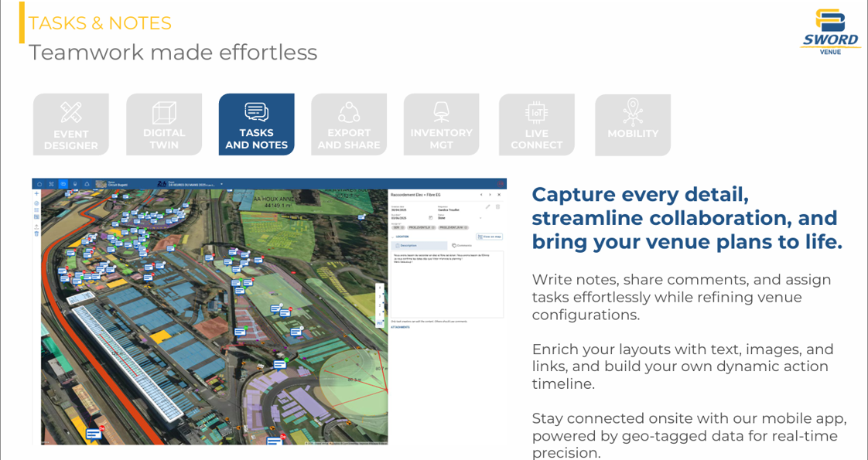The image size is (868, 460).
Task: Open the Circuit Bugatti venue thumbnail
Action: [101, 184]
